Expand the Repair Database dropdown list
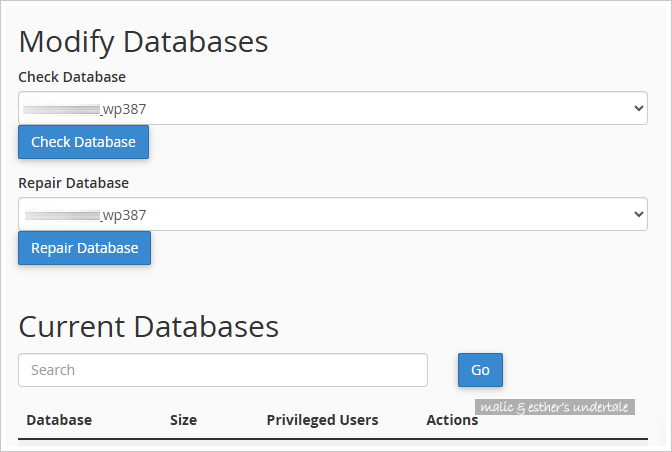 pos(332,214)
